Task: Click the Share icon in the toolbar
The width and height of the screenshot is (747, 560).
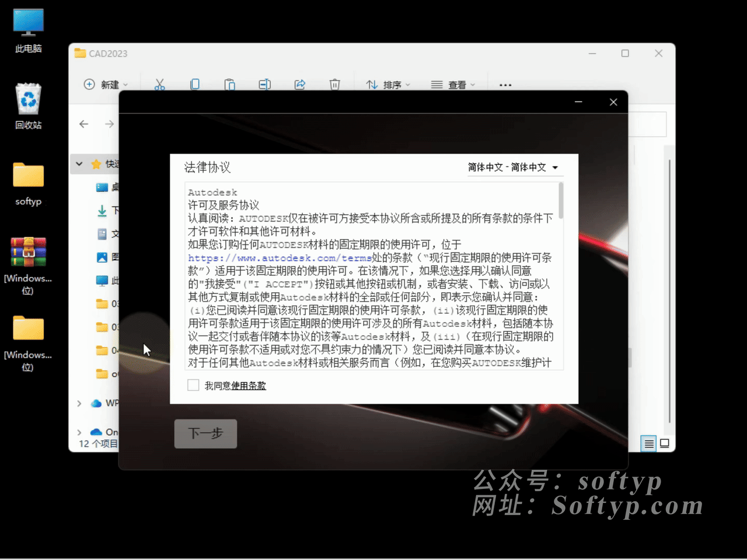Action: (299, 85)
